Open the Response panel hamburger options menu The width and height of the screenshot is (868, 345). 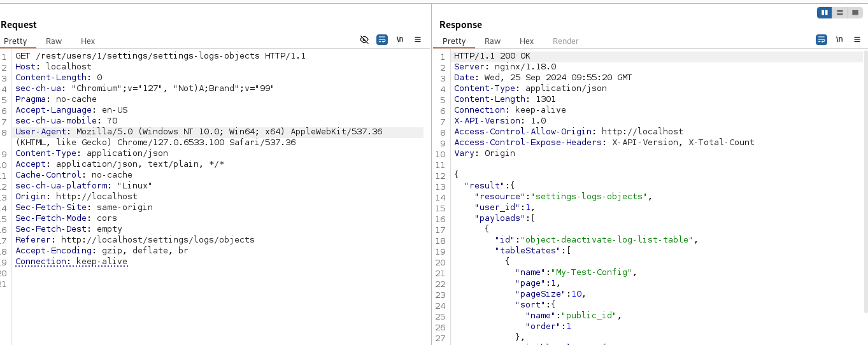[x=857, y=39]
